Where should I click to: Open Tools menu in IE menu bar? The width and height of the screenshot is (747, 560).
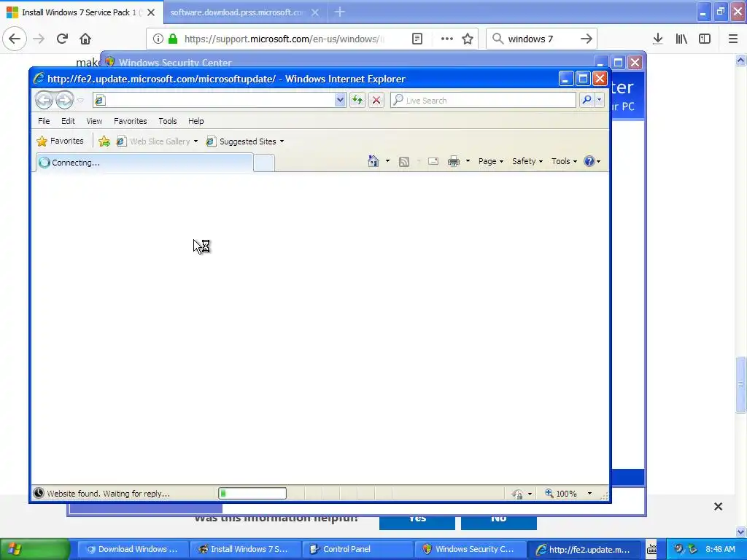click(x=168, y=121)
